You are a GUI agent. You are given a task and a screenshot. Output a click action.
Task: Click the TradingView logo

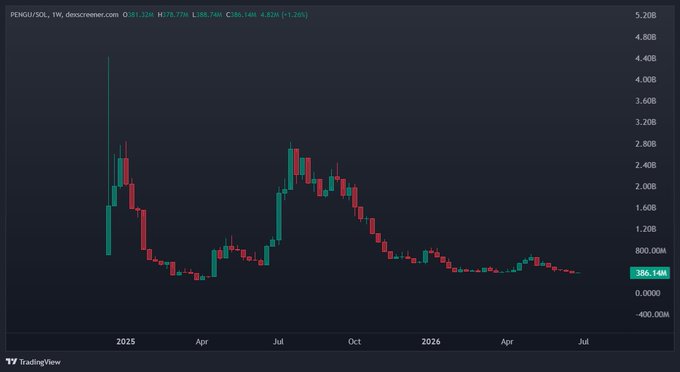pyautogui.click(x=33, y=362)
